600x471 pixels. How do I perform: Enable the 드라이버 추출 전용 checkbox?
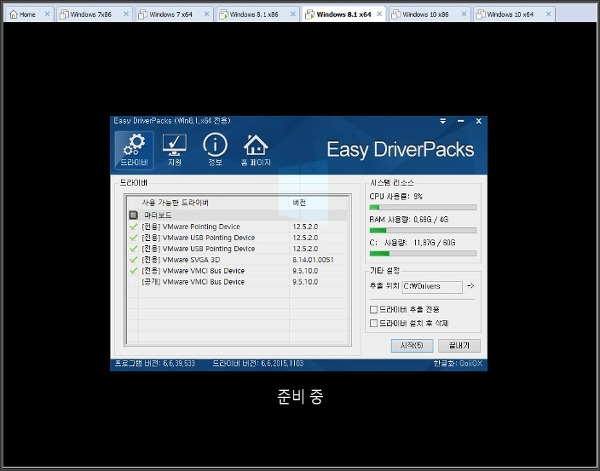click(374, 309)
